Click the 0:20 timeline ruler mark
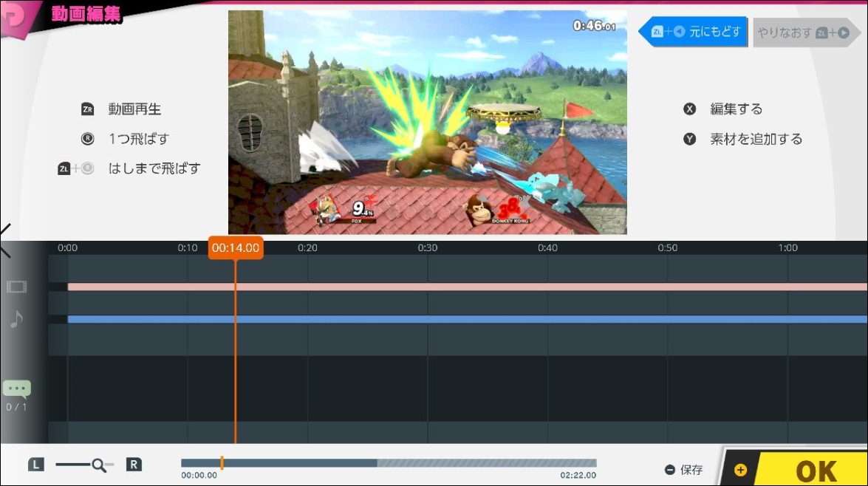 tap(307, 248)
